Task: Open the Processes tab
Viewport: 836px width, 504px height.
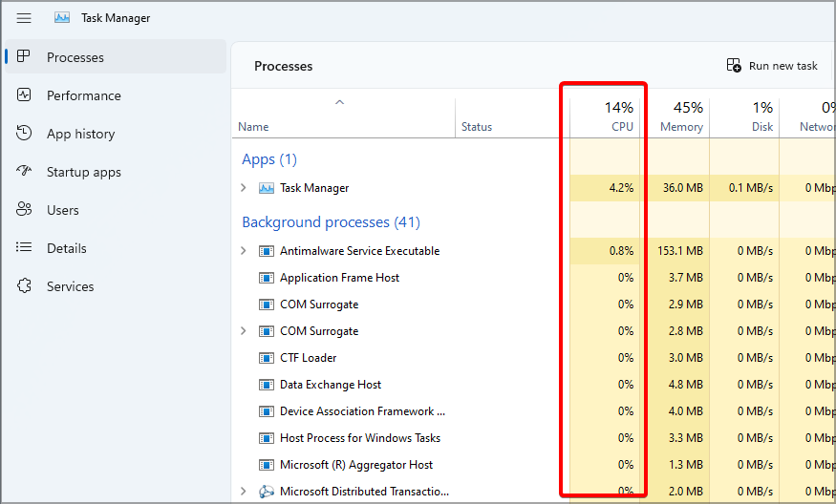Action: click(x=116, y=56)
